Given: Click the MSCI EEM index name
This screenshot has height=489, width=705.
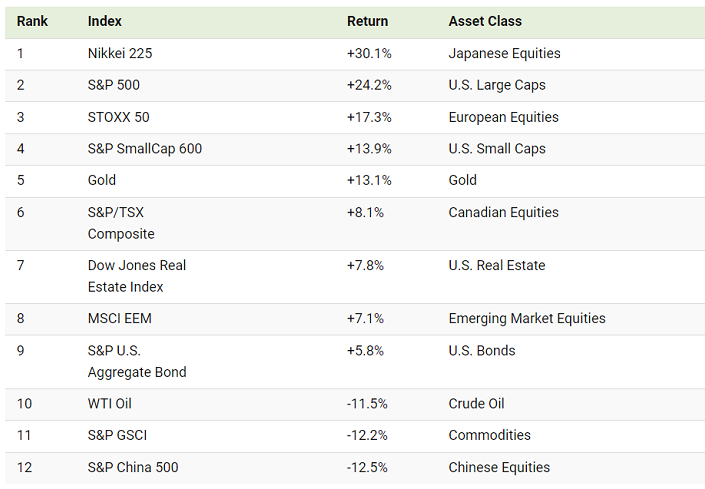Looking at the screenshot, I should point(120,319).
